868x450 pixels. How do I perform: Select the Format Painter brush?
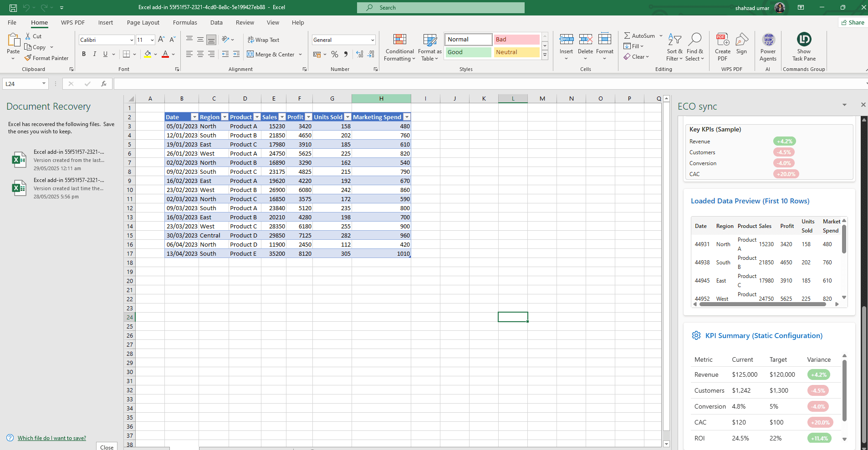(28, 58)
